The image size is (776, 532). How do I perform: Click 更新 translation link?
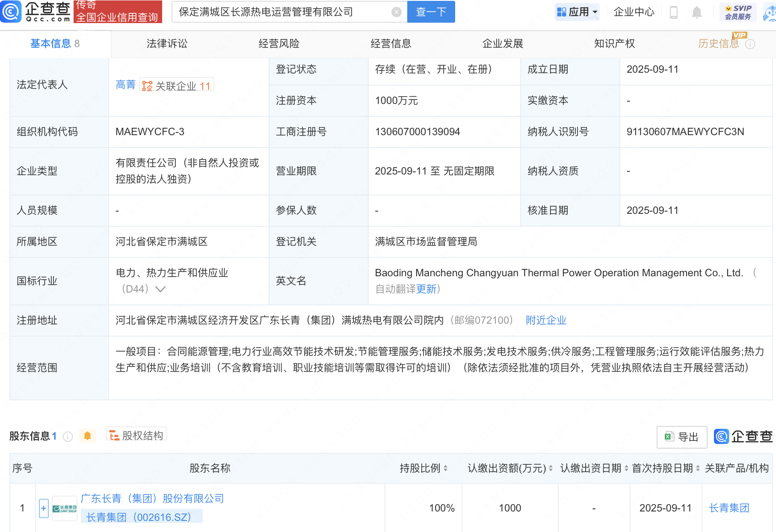(426, 289)
